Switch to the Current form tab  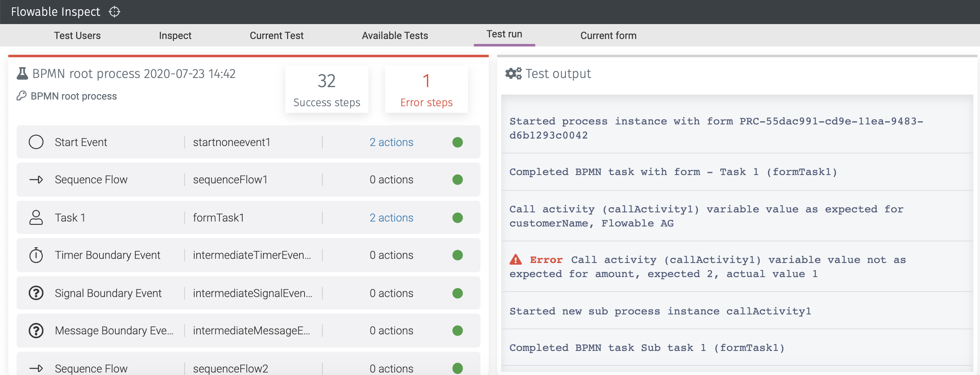point(608,36)
